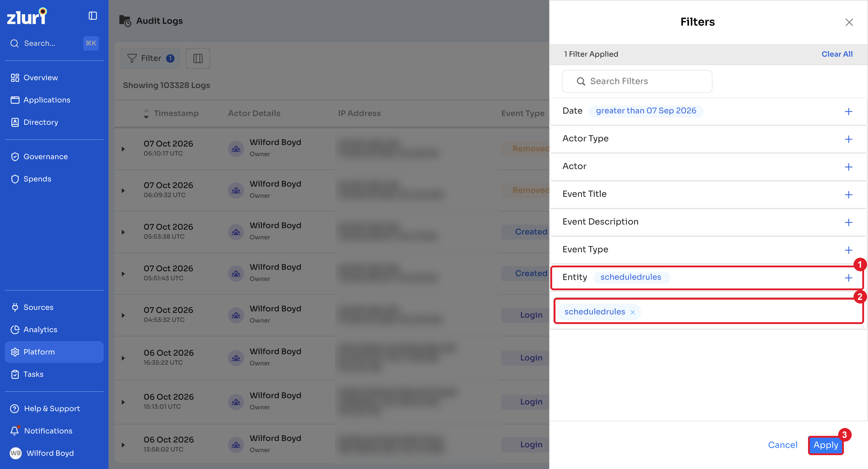Expand the Event Description filter
This screenshot has height=469, width=868.
(848, 222)
